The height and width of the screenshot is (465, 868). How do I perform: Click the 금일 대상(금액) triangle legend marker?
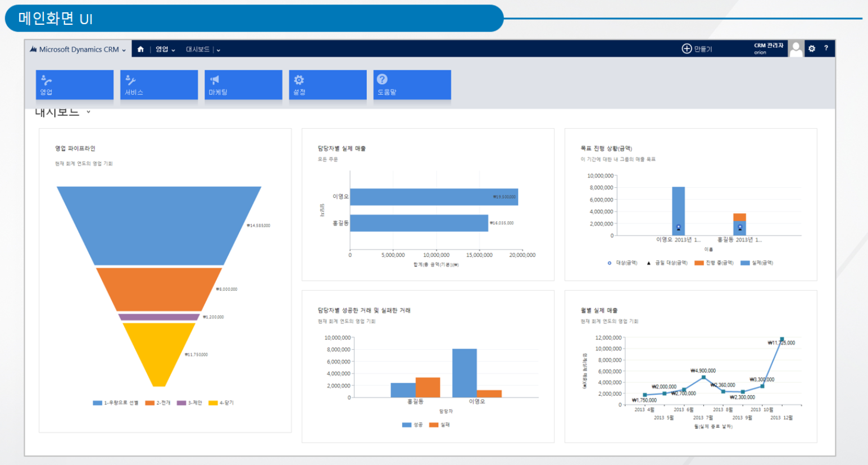coord(649,263)
